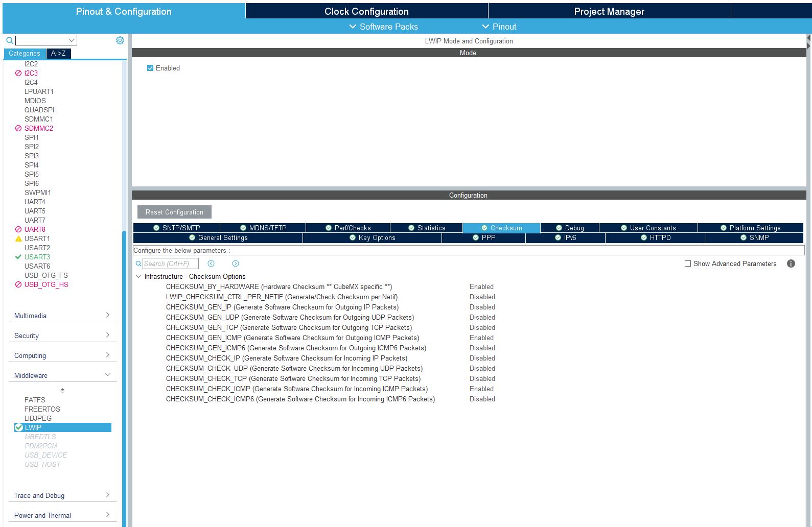The width and height of the screenshot is (812, 527).
Task: Click the USB_OTG_HS conflict icon
Action: 18,284
